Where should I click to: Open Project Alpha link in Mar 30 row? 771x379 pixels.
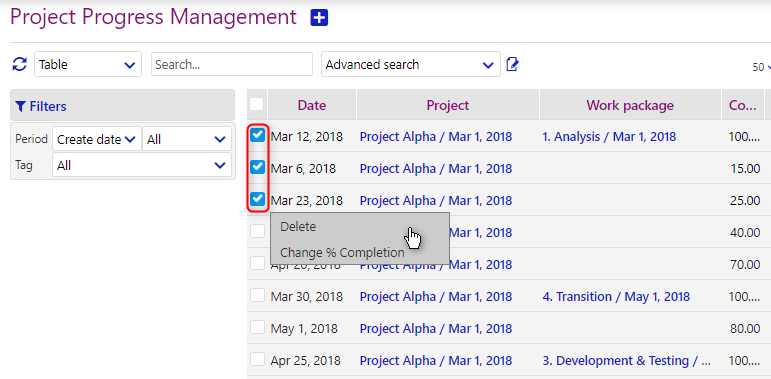click(436, 296)
